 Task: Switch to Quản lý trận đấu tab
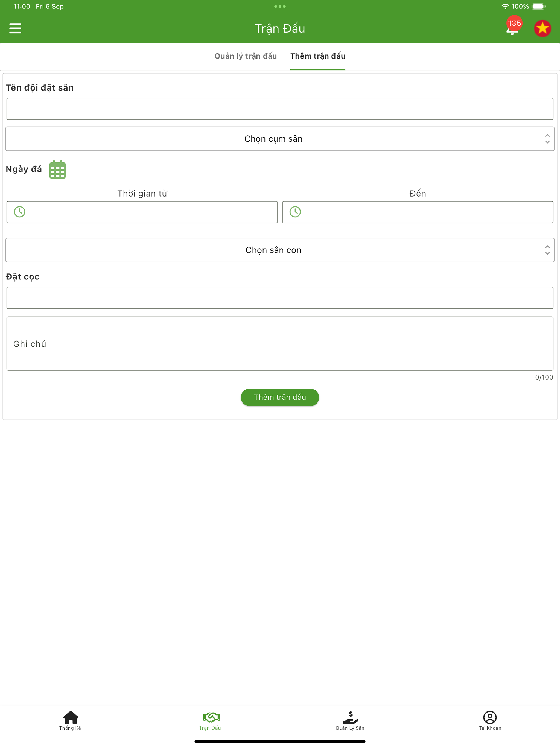point(246,56)
